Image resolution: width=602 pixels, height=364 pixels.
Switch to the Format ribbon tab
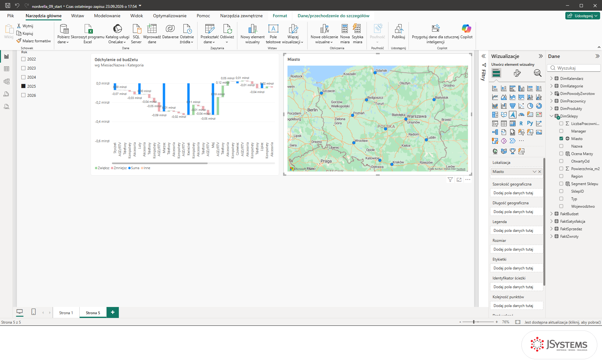(280, 16)
